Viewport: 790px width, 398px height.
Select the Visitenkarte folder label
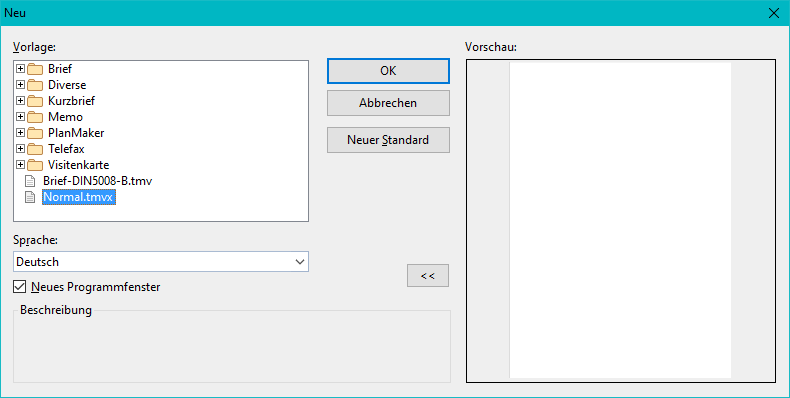click(79, 165)
